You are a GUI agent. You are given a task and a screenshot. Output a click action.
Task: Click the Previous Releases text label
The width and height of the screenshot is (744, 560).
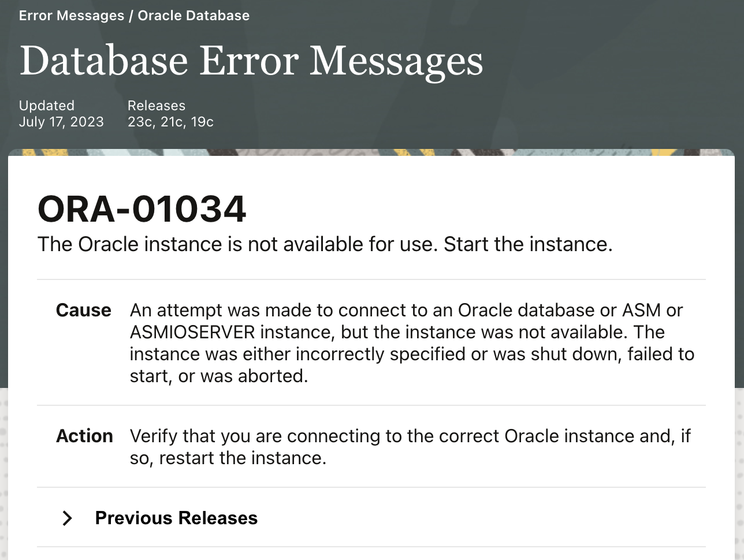[176, 518]
